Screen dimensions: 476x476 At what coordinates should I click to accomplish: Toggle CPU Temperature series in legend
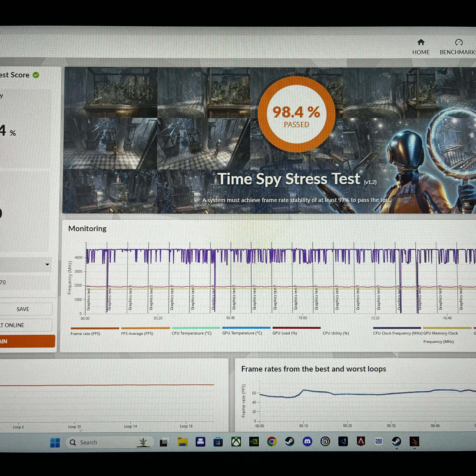pos(192,333)
